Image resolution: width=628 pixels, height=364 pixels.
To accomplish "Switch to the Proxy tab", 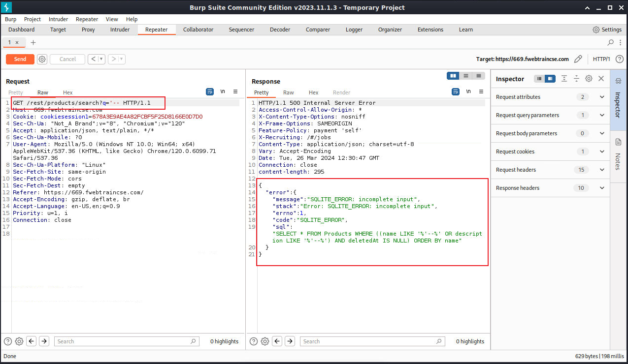I will pyautogui.click(x=88, y=30).
